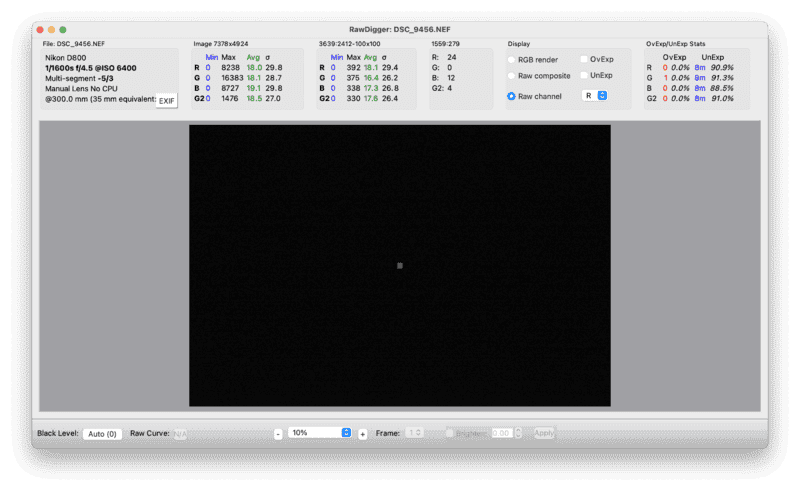Maximize window with the green button

63,30
